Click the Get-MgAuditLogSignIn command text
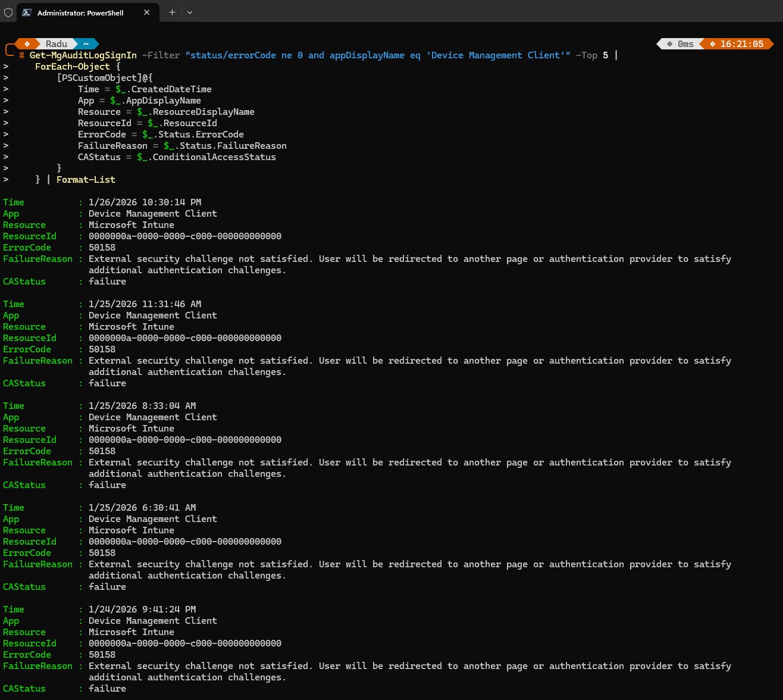The image size is (783, 700). click(x=83, y=55)
